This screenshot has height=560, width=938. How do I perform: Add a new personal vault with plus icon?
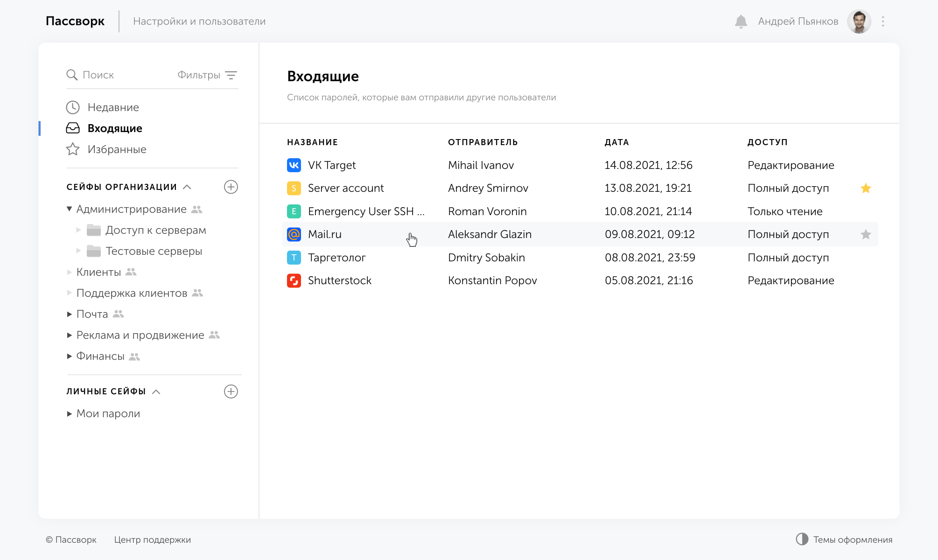point(231,392)
